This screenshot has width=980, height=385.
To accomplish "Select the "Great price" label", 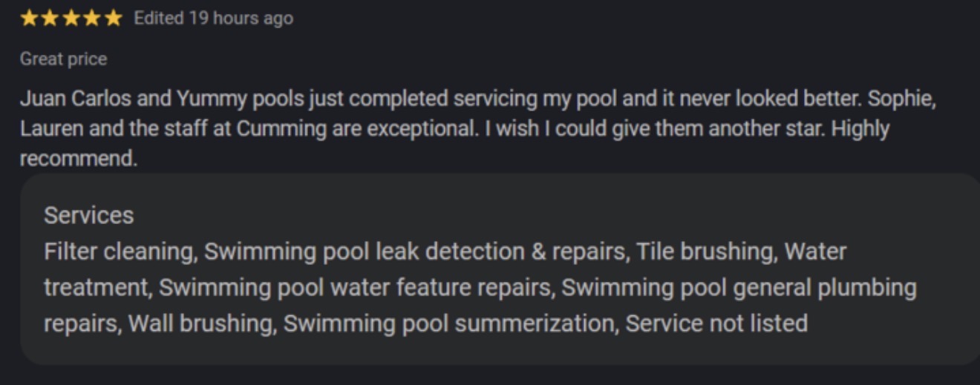I will pyautogui.click(x=63, y=59).
